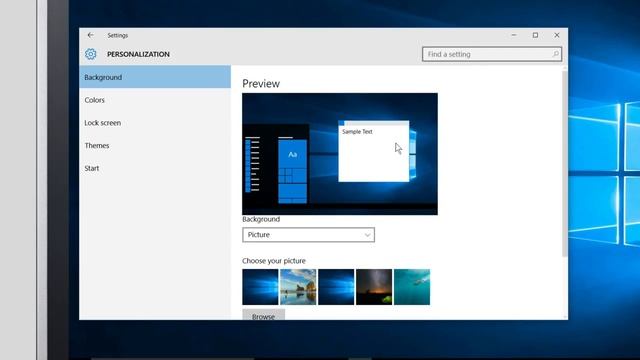Choose the beach rocks picture thumbnail
This screenshot has width=640, height=360.
click(298, 287)
